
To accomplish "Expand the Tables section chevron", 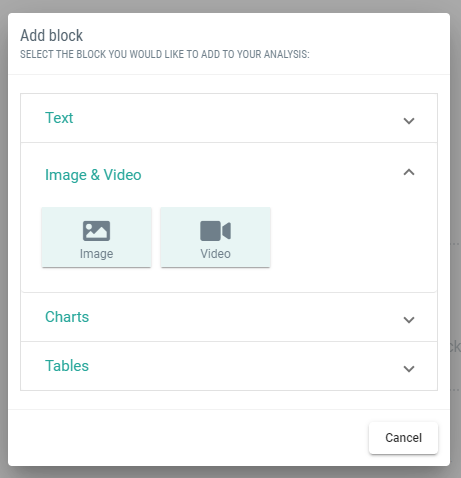I will pyautogui.click(x=409, y=369).
